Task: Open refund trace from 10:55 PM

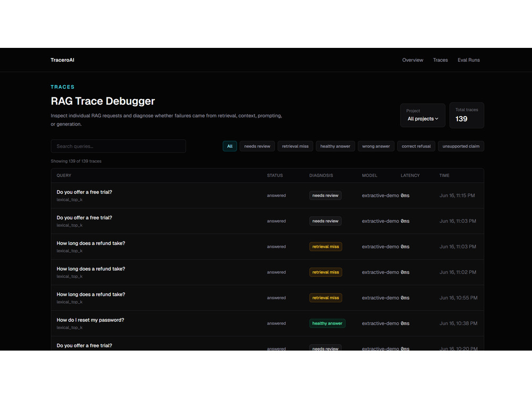Action: click(268, 297)
